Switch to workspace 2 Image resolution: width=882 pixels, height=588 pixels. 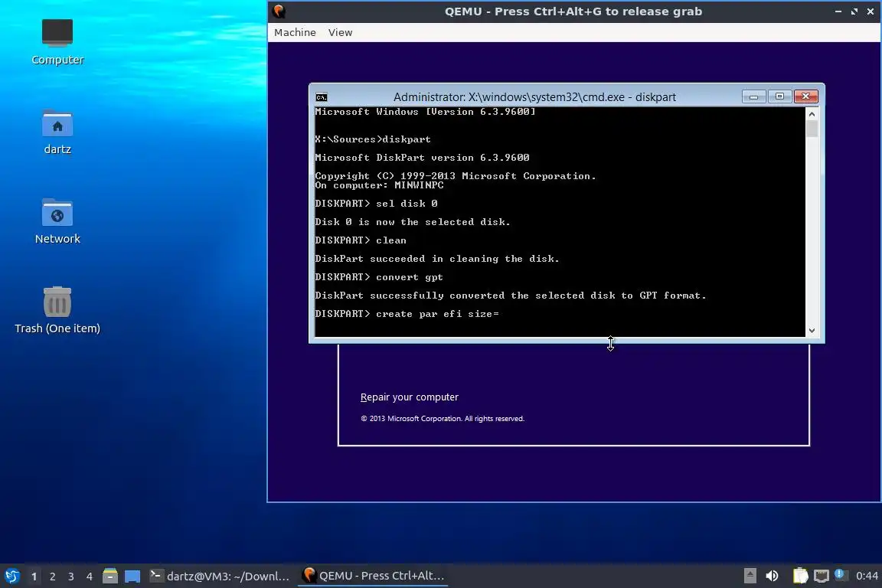[x=53, y=577]
